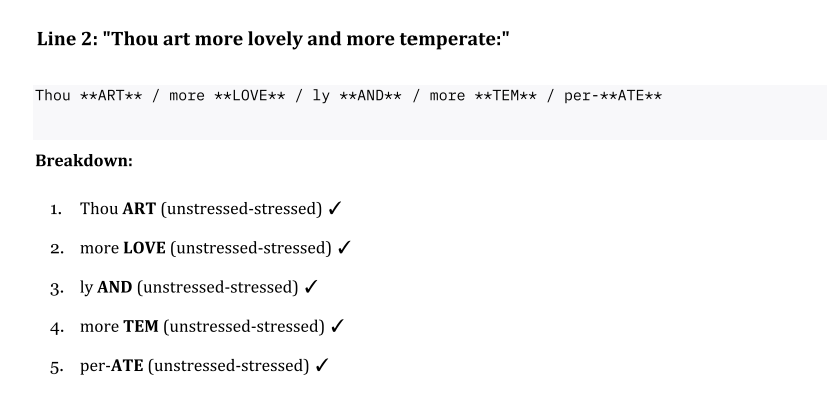Click the bold word AND in the list
Viewport: 838px width, 400px height.
(115, 288)
